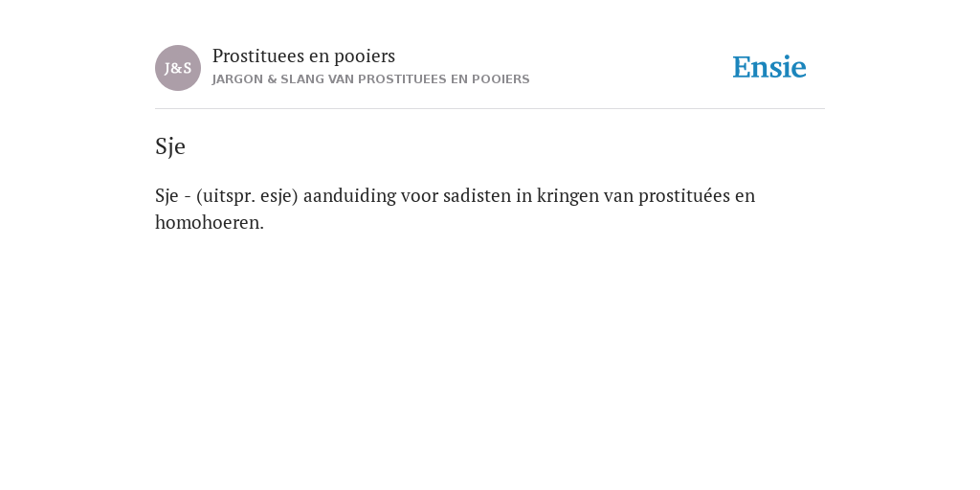Click the 'Sje' term starting the definition paragraph
Screen dimensions: 980x490
pyautogui.click(x=167, y=196)
